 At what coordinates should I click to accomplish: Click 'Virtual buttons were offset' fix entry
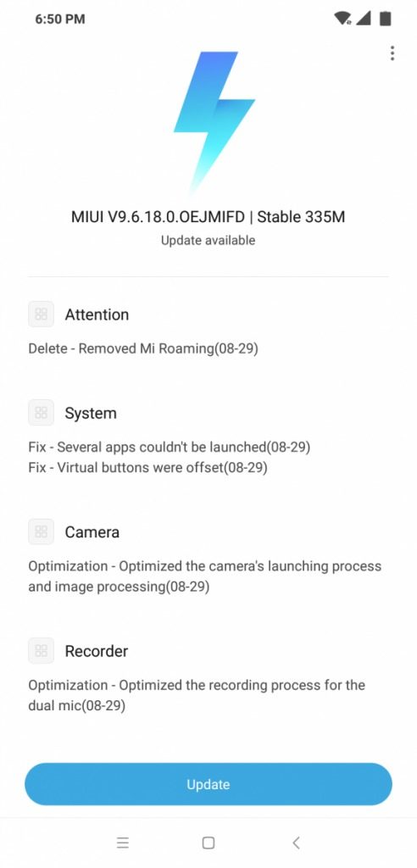tap(147, 468)
